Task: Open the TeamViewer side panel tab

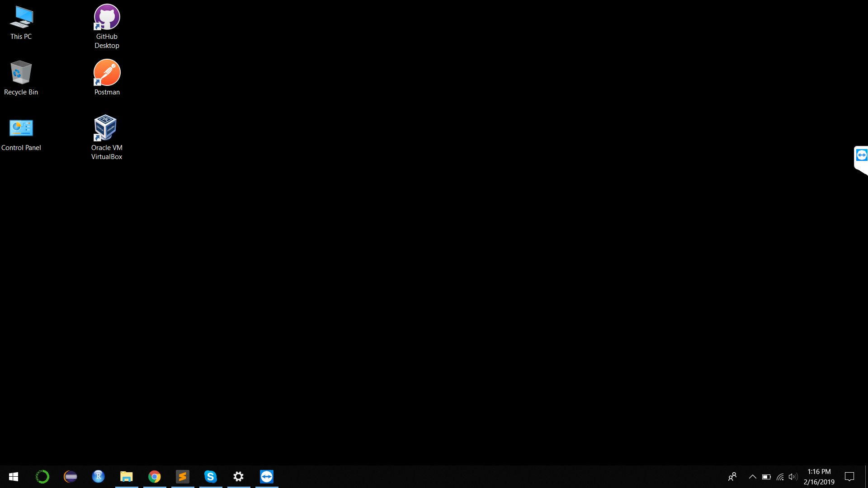Action: click(861, 156)
